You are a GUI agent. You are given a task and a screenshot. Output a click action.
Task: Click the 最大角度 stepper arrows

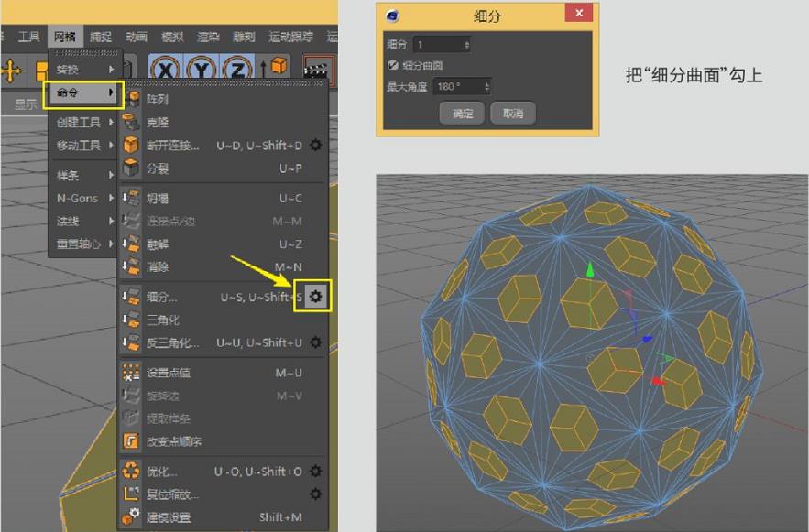coord(486,87)
